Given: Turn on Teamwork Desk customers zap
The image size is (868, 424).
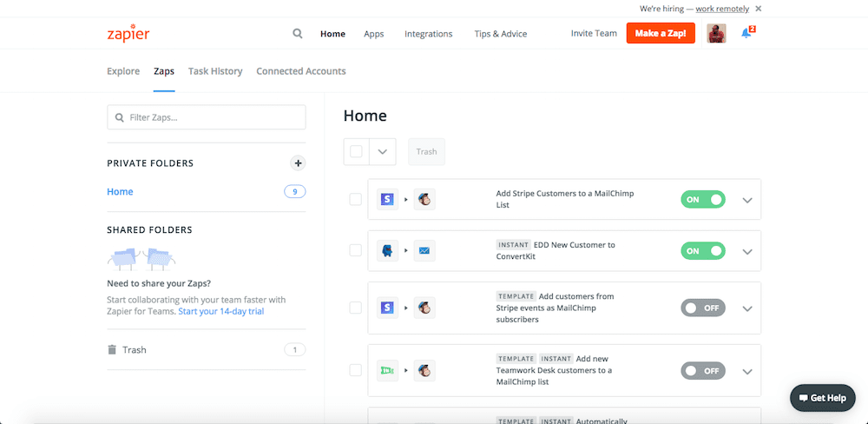Looking at the screenshot, I should pyautogui.click(x=703, y=370).
